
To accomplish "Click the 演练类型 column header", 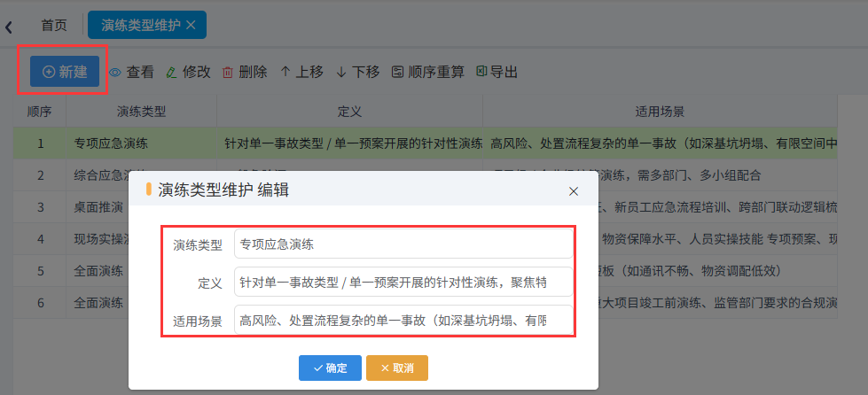I will tap(141, 112).
